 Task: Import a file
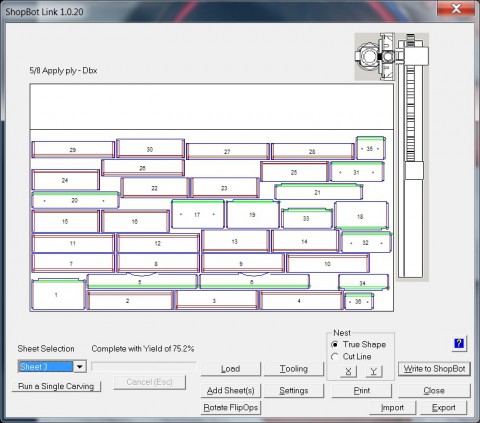click(392, 407)
